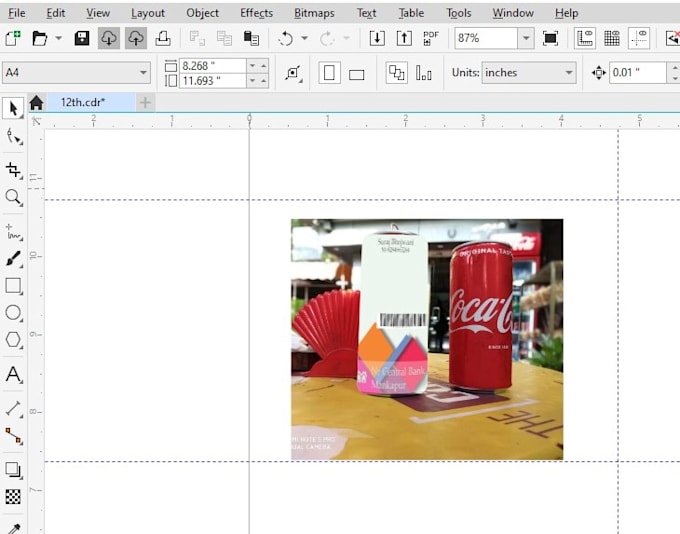Click the cloud download icon

109,38
